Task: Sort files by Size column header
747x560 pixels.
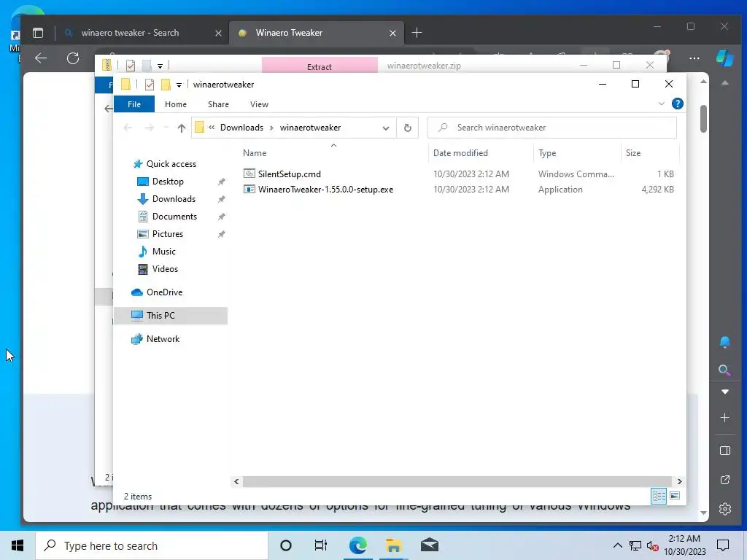Action: (632, 153)
